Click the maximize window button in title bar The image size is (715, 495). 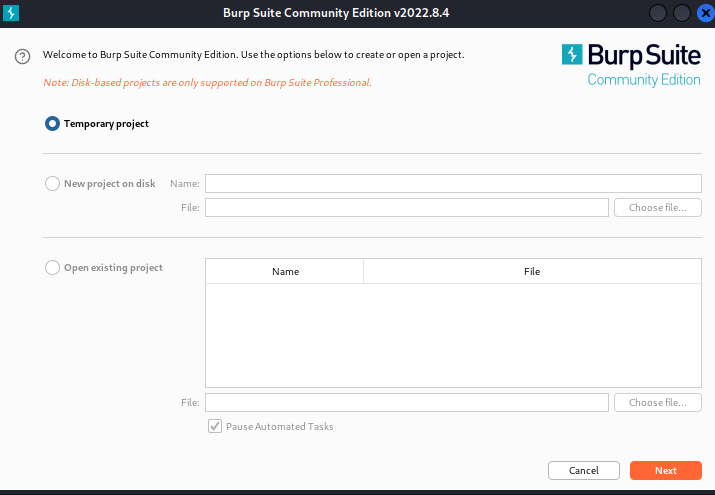tap(682, 13)
